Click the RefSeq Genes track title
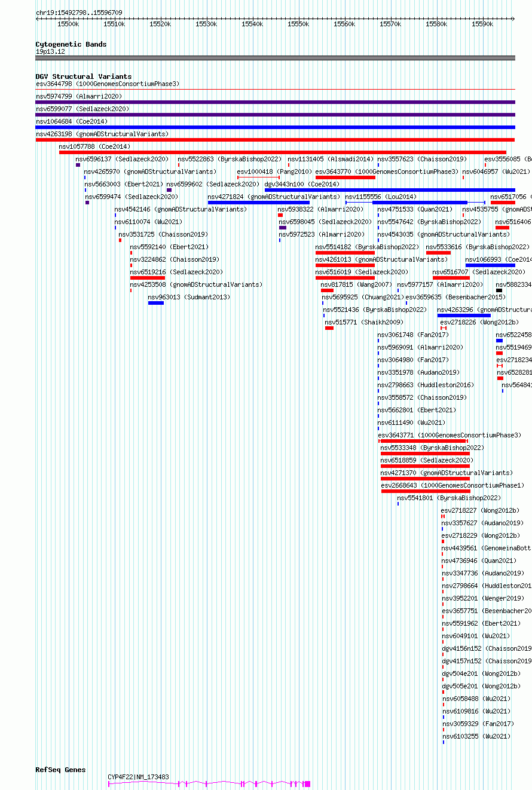The image size is (532, 790). (60, 770)
